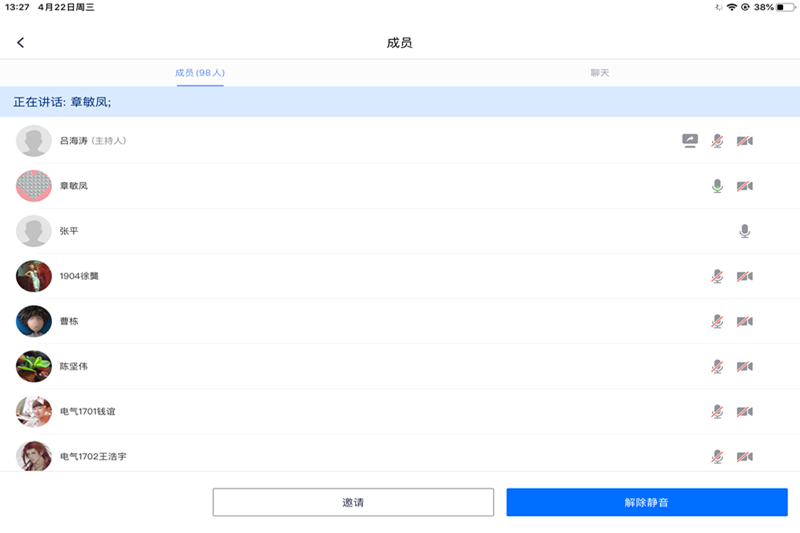Click the screen sharing icon for 吕海涛
Image resolution: width=800 pixels, height=533 pixels.
click(690, 141)
